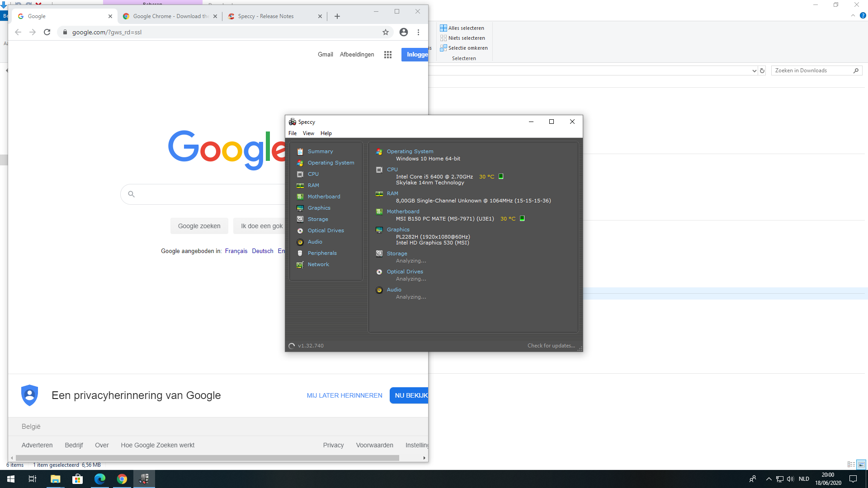Click the Inloggen button

pos(415,55)
